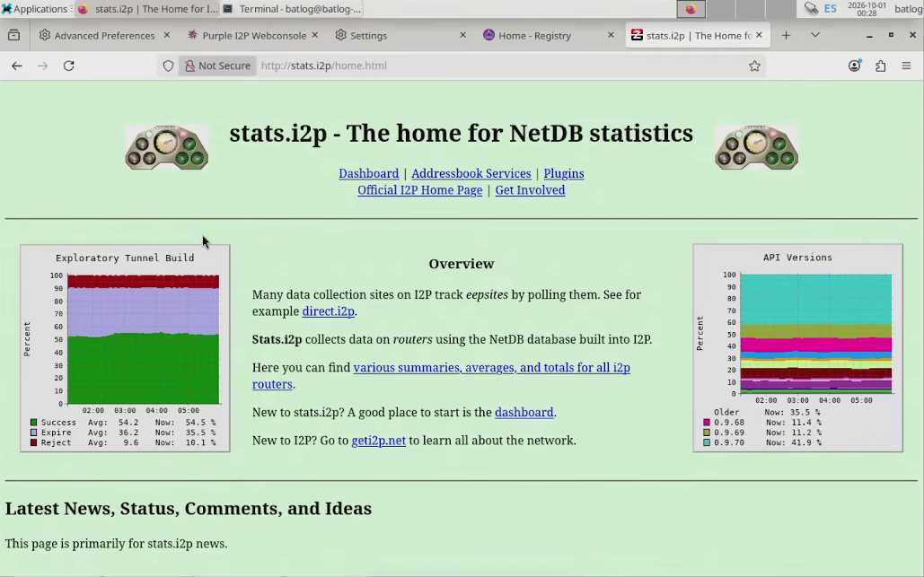Open the geti2p.net link
The width and height of the screenshot is (924, 577).
378,441
